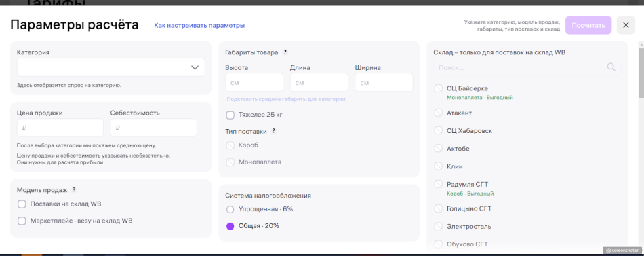This screenshot has width=644, height=256.
Task: Open Как настраивать параметры link
Action: pos(199,26)
